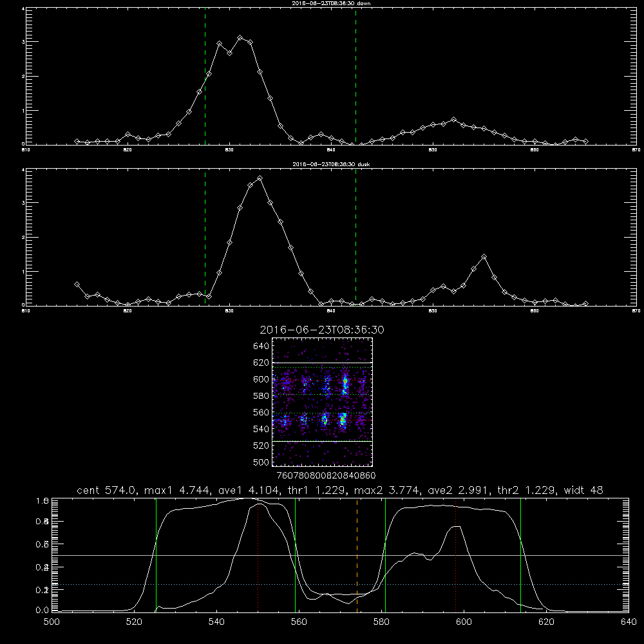Click bottom plot x-axis label 500
Image resolution: width=644 pixels, height=644 pixels.
coord(52,622)
